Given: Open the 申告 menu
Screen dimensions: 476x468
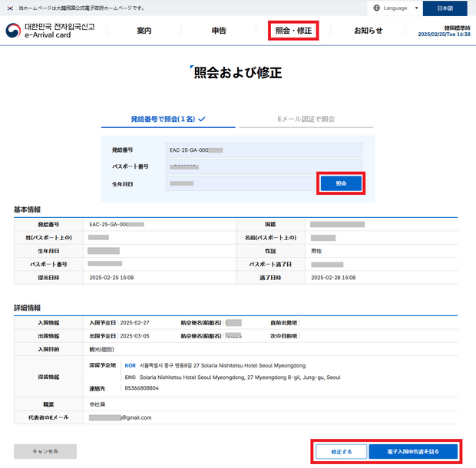Looking at the screenshot, I should coord(219,31).
